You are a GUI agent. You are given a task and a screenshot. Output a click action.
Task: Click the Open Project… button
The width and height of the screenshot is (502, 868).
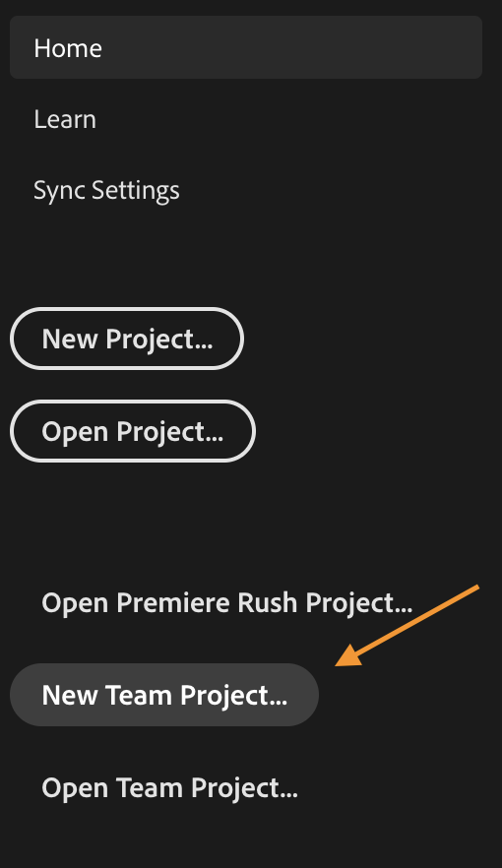pos(133,431)
